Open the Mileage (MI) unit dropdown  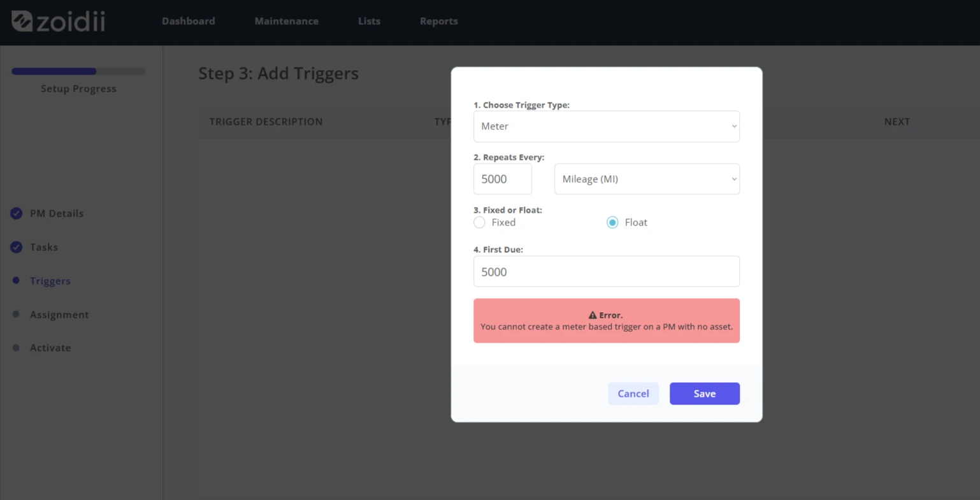pyautogui.click(x=647, y=179)
